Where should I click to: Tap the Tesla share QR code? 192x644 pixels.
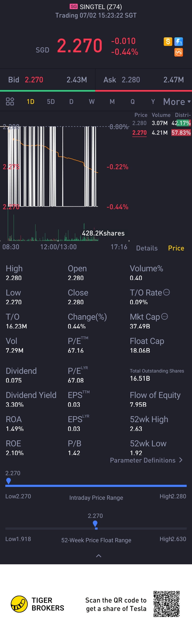pos(167,604)
